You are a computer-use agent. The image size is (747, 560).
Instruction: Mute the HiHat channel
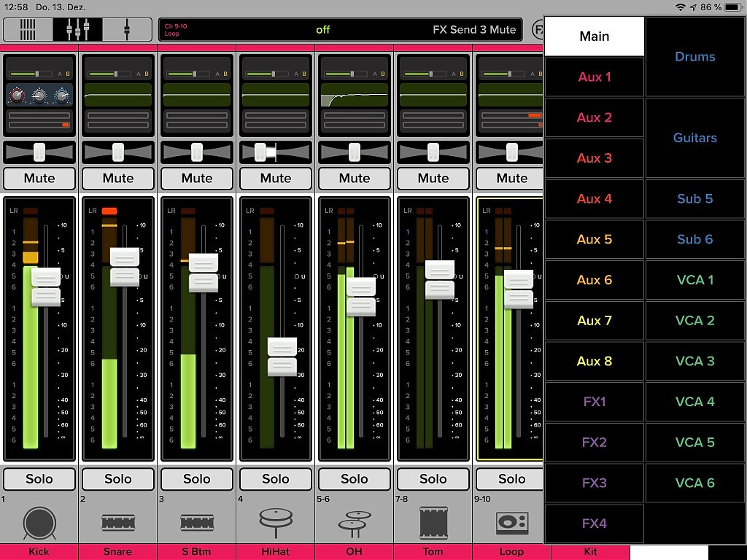coord(276,178)
